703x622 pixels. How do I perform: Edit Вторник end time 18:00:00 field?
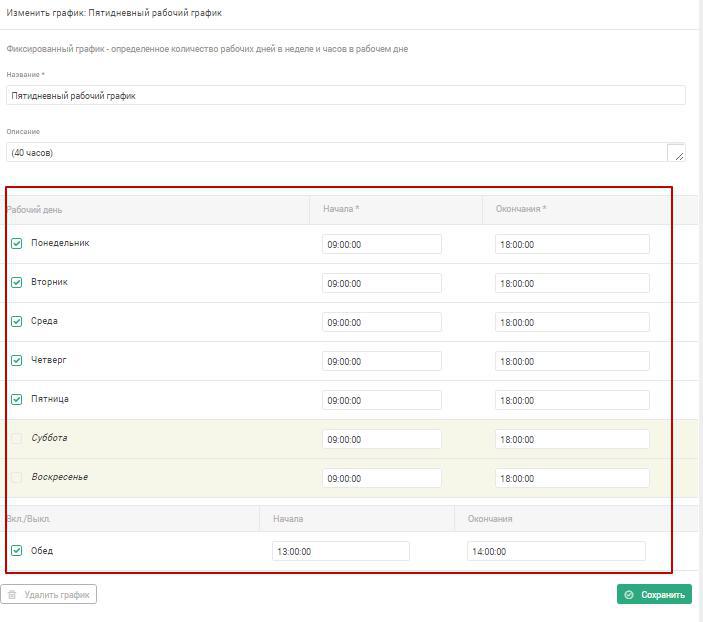(572, 283)
